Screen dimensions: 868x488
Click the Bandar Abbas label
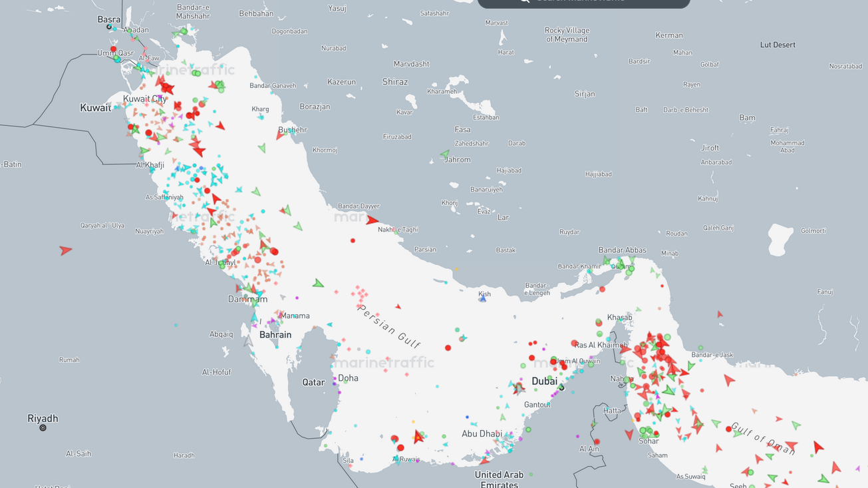(623, 250)
